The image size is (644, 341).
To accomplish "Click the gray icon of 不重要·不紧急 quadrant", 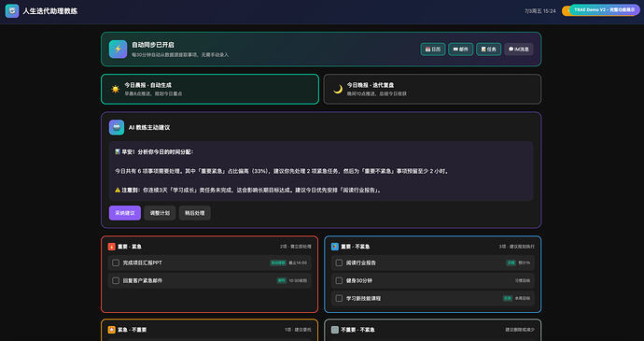I will 335,330.
